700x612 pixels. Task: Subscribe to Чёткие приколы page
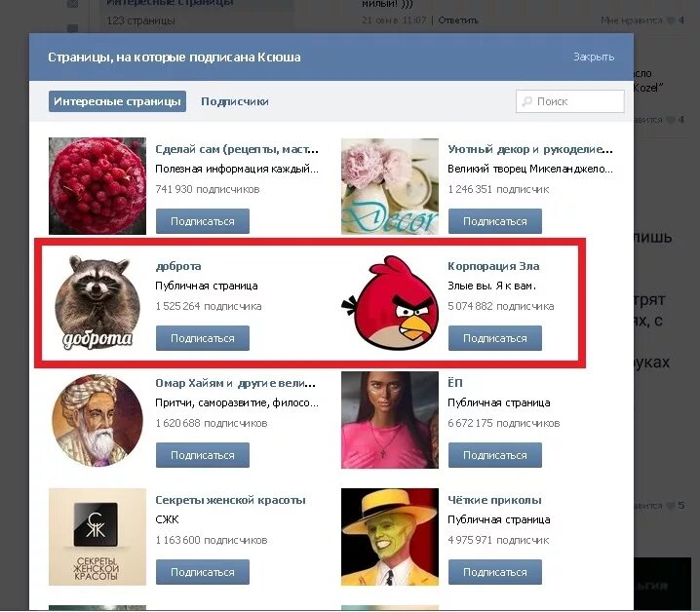(x=495, y=572)
